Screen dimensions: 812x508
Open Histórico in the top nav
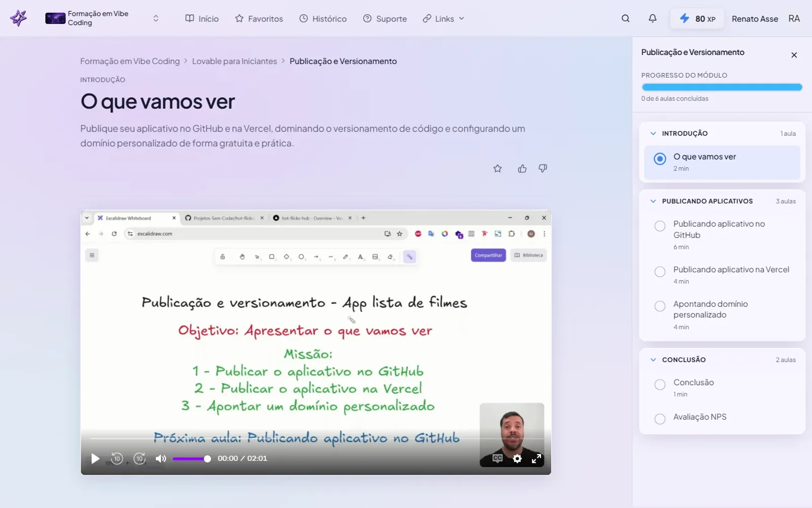tap(323, 19)
